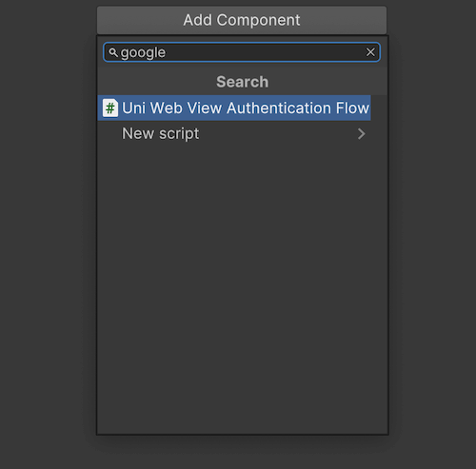Click the C# script icon
Image resolution: width=476 pixels, height=469 pixels.
[x=110, y=108]
